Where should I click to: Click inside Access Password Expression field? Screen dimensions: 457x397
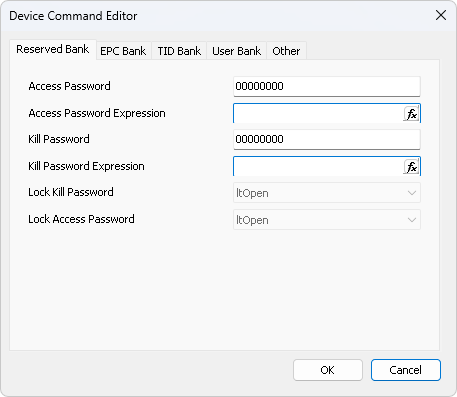pyautogui.click(x=318, y=114)
